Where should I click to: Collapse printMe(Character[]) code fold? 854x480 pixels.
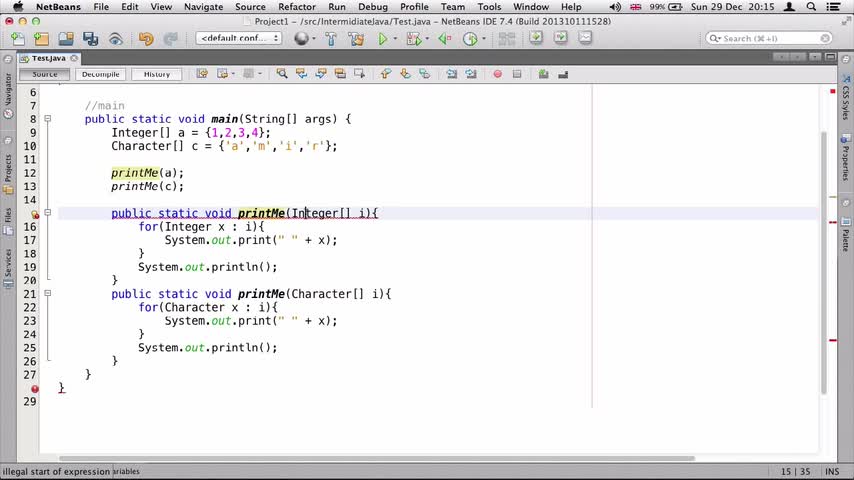[x=48, y=293]
